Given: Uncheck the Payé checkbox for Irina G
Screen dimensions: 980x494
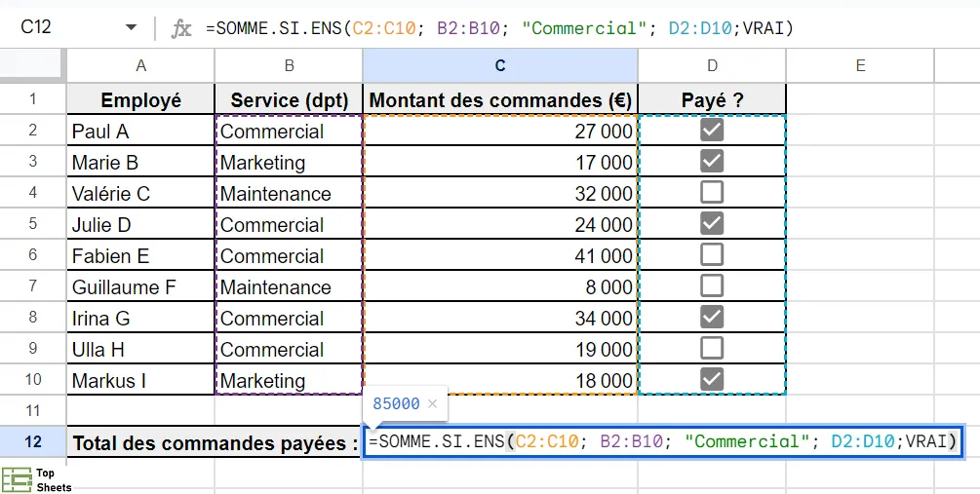Looking at the screenshot, I should coord(711,318).
